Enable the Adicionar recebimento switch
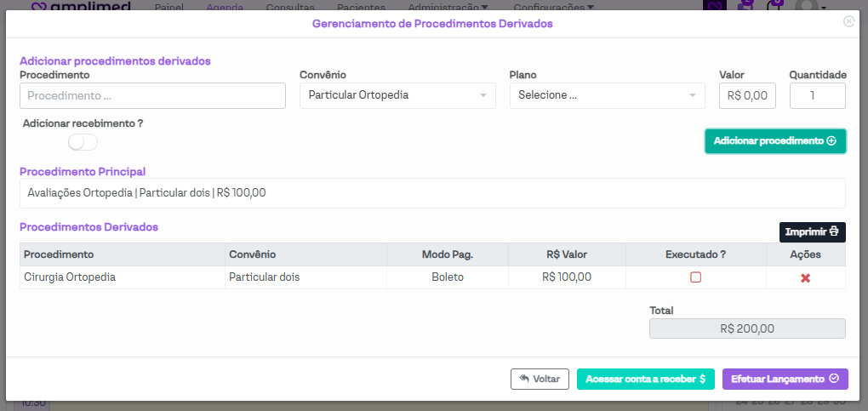 pos(83,142)
